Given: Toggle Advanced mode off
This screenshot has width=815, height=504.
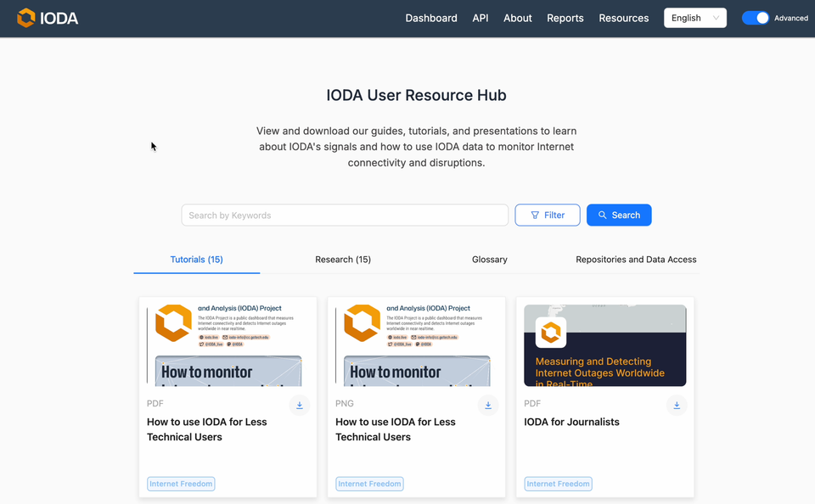Looking at the screenshot, I should pyautogui.click(x=755, y=17).
